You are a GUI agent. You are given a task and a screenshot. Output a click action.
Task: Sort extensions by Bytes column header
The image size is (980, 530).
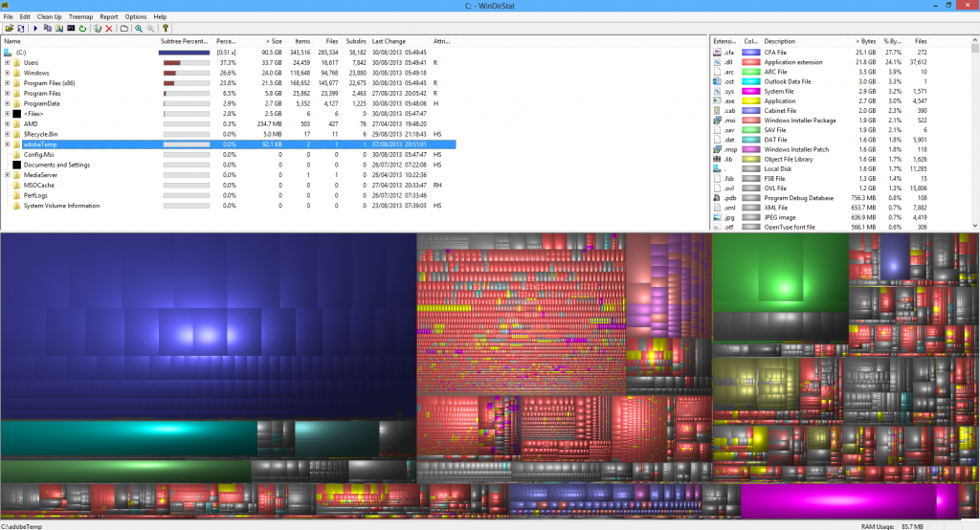864,41
